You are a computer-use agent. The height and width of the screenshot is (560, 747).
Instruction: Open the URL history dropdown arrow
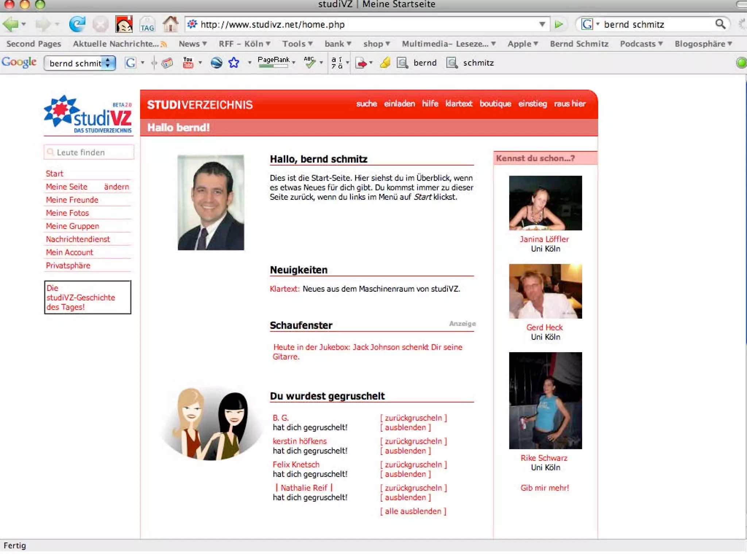click(x=542, y=24)
